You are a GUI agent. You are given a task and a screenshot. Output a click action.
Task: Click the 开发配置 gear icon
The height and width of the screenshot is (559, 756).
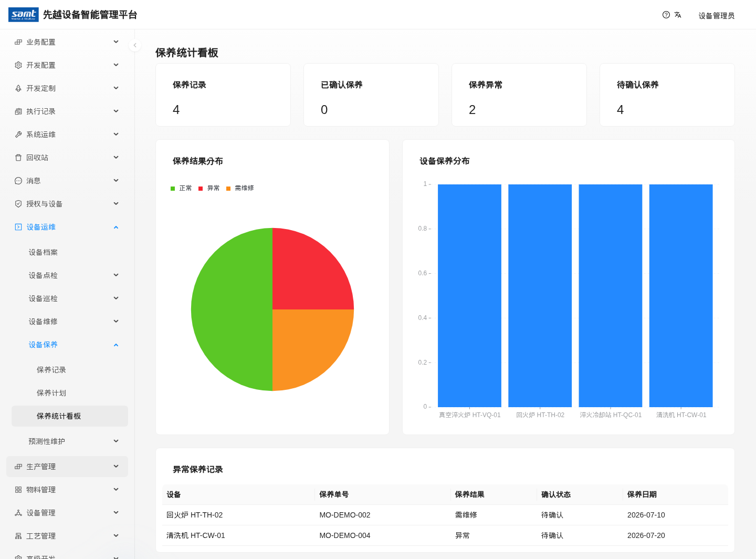pyautogui.click(x=18, y=65)
